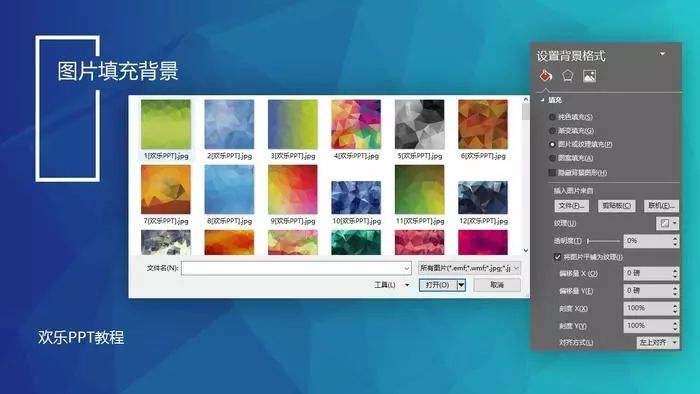700x394 pixels.
Task: Click the 打开(O) button
Action: pos(438,285)
